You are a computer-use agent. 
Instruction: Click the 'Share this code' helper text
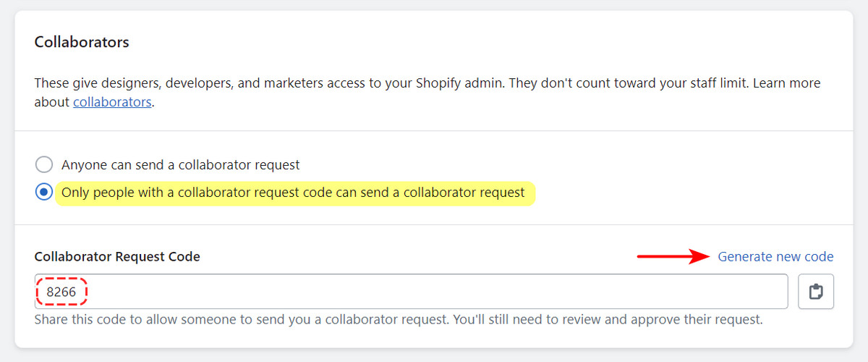(242, 319)
